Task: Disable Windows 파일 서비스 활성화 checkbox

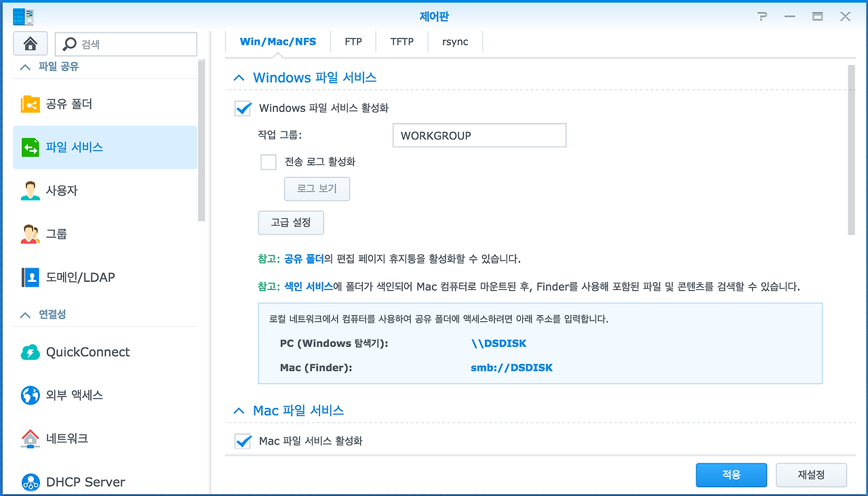Action: point(242,108)
